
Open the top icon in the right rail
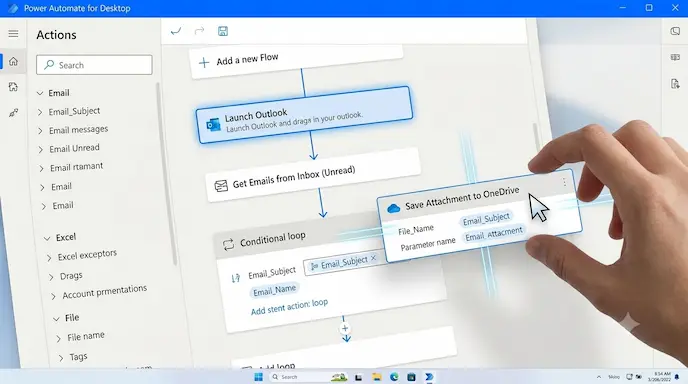(675, 31)
